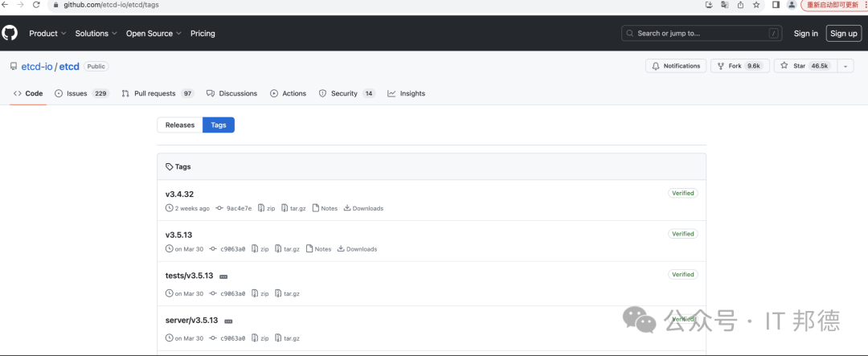Open commit c9063a0 of server/v3.5.13
The image size is (868, 356).
click(x=227, y=338)
